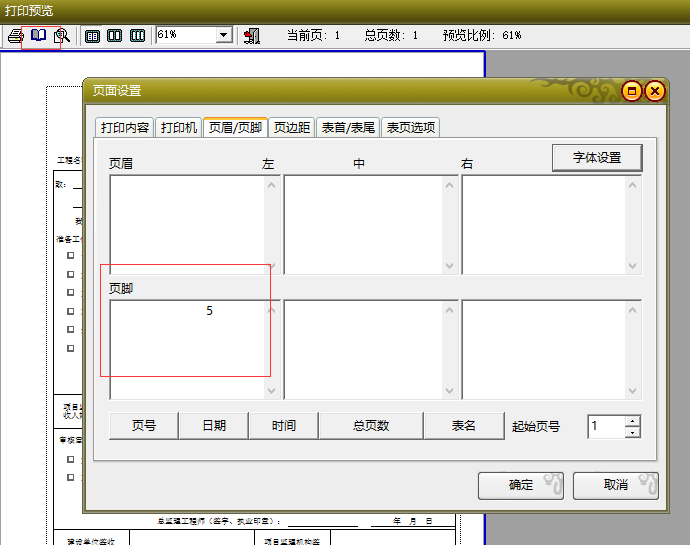
Task: Click the exit door icon to close preview
Action: pos(251,36)
